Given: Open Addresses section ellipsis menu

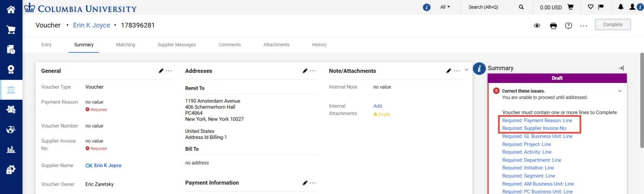Looking at the screenshot, I should (x=313, y=71).
